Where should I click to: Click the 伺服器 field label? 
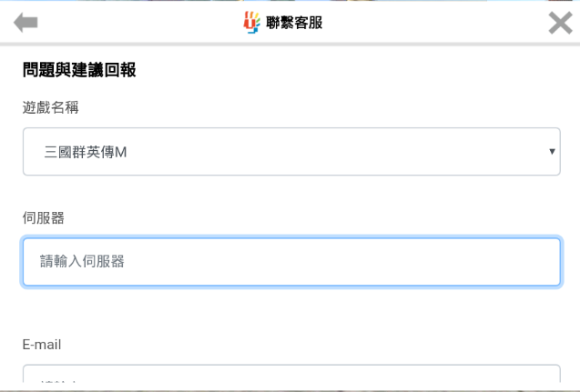pos(44,217)
